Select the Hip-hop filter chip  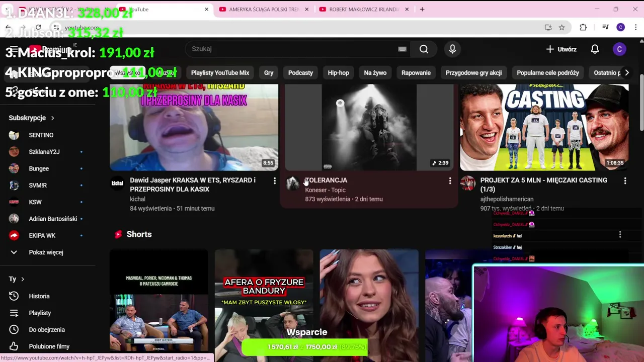click(338, 72)
